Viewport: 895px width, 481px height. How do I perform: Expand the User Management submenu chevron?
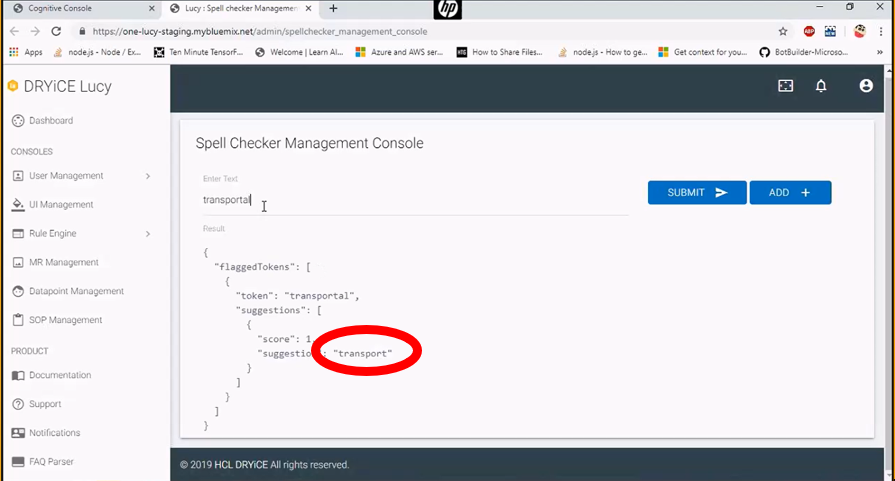[x=148, y=176]
